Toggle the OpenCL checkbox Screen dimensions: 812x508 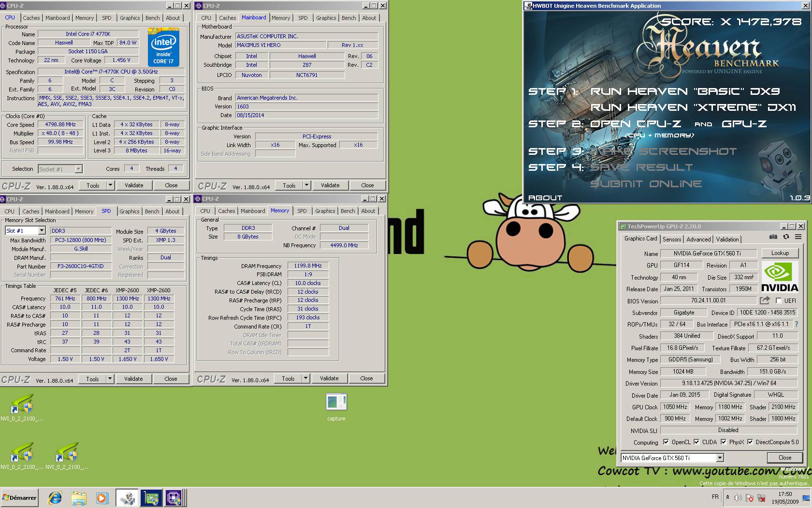click(666, 442)
